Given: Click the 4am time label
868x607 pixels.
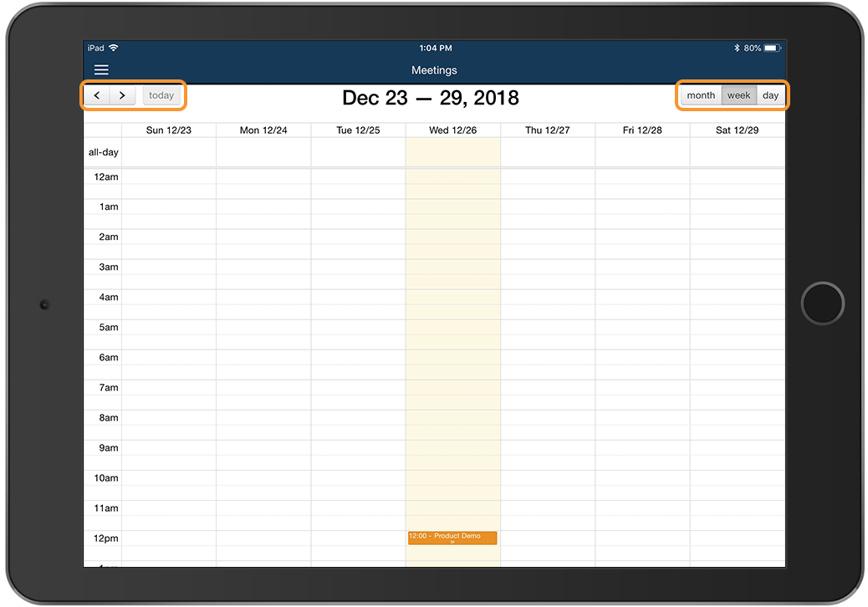Looking at the screenshot, I should pos(109,297).
